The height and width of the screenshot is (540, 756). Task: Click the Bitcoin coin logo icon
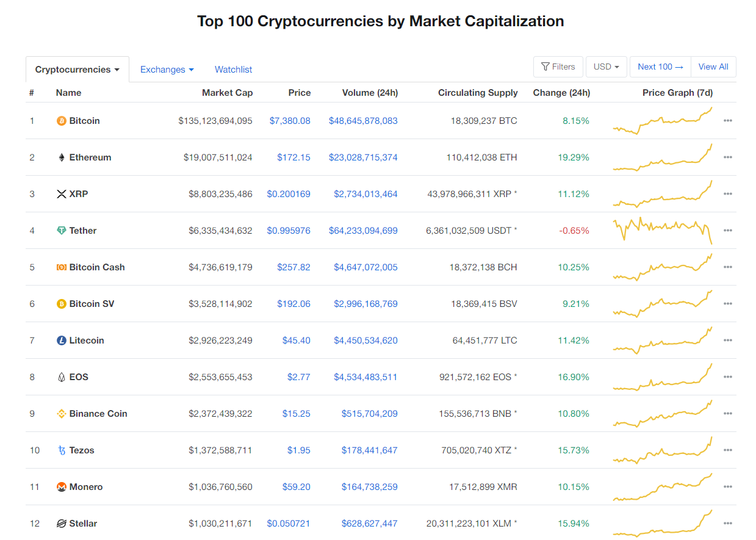click(x=61, y=121)
